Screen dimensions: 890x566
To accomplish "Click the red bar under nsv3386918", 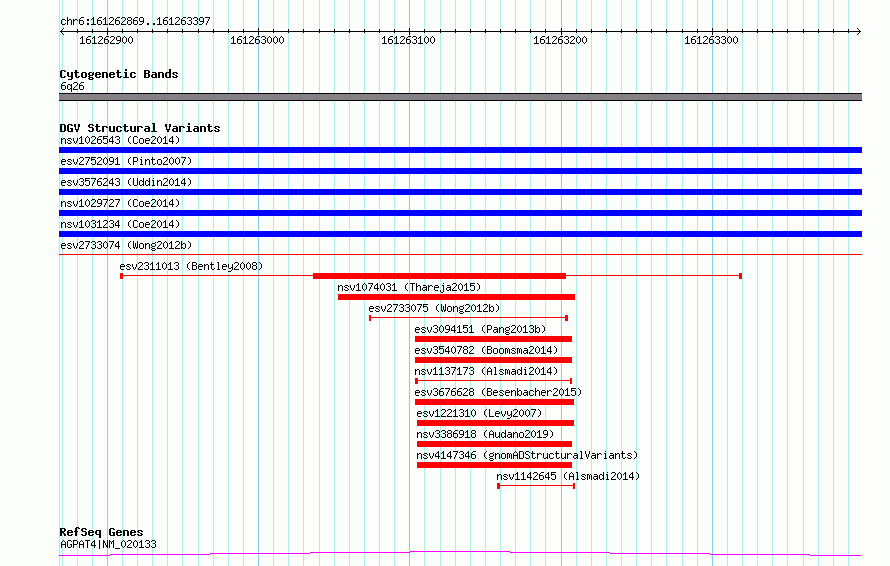I will click(x=494, y=444).
